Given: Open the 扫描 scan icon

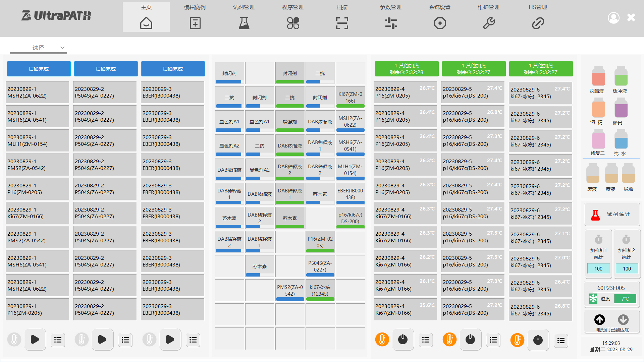Looking at the screenshot, I should (342, 23).
